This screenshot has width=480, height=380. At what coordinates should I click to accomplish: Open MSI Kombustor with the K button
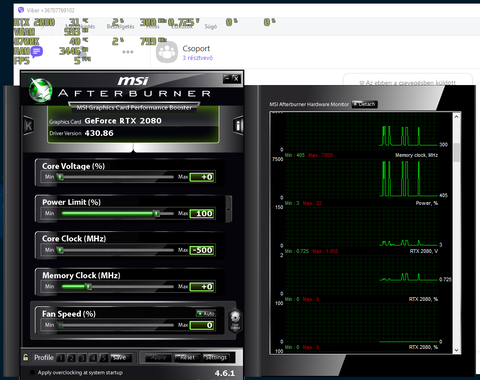[x=29, y=126]
